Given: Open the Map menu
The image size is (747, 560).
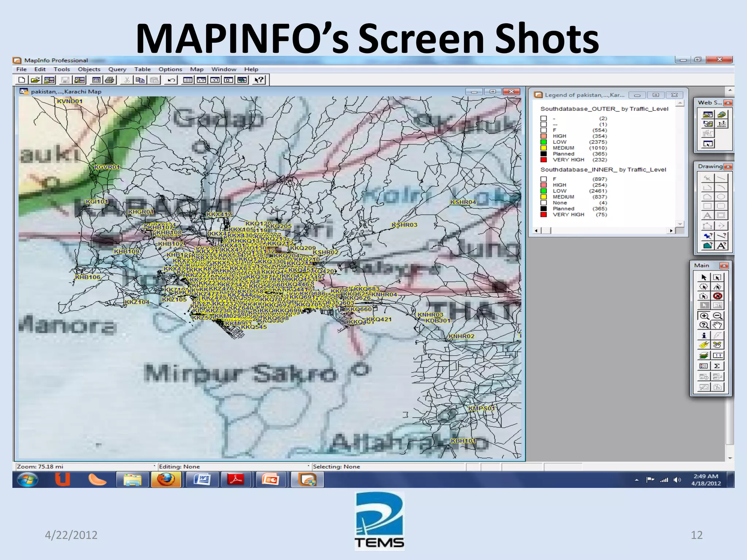Looking at the screenshot, I should coord(197,69).
